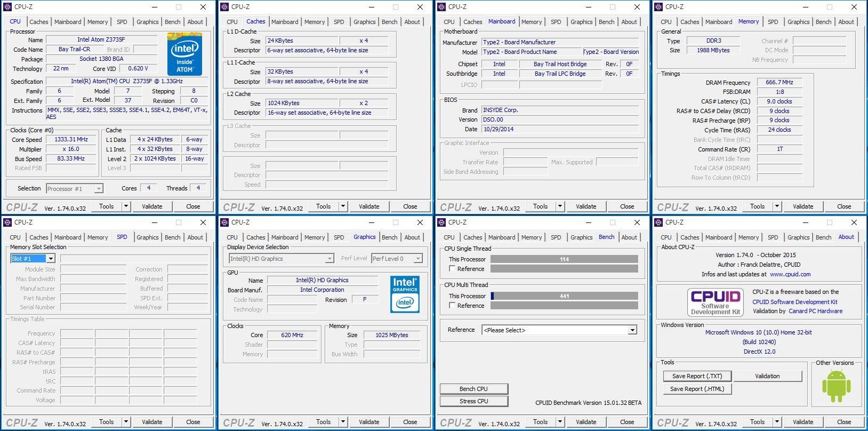Click the CPU-Z title icon in the Caches-tab window

click(x=224, y=7)
